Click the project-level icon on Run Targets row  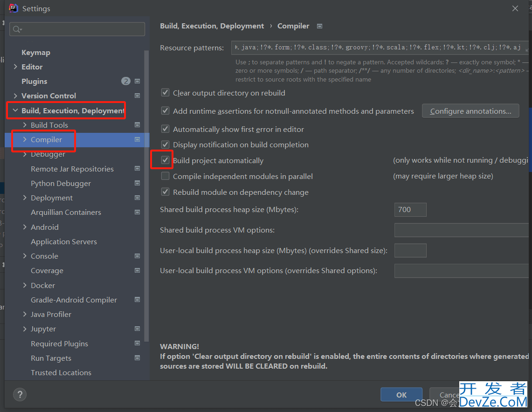point(138,358)
